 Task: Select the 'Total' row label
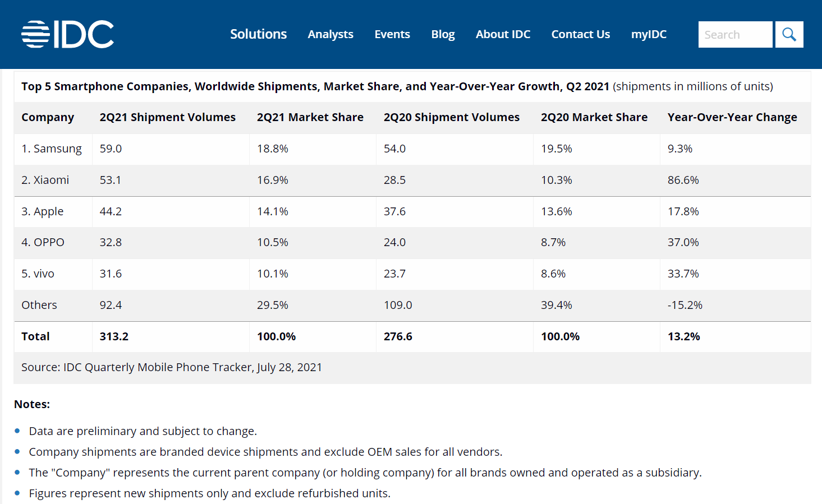pyautogui.click(x=36, y=336)
